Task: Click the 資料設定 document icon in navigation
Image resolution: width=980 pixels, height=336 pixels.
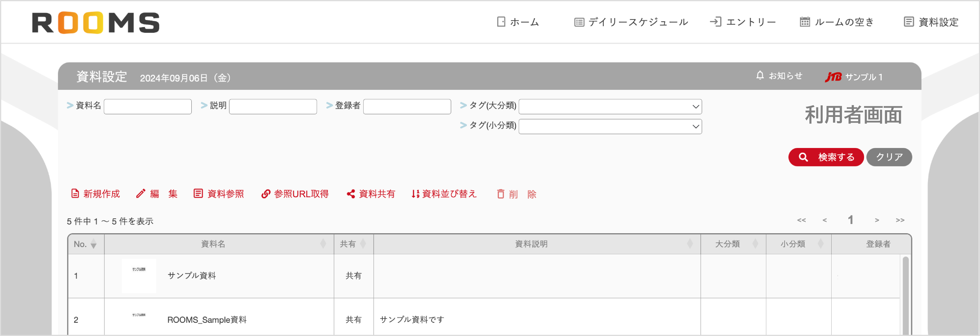Action: click(908, 22)
